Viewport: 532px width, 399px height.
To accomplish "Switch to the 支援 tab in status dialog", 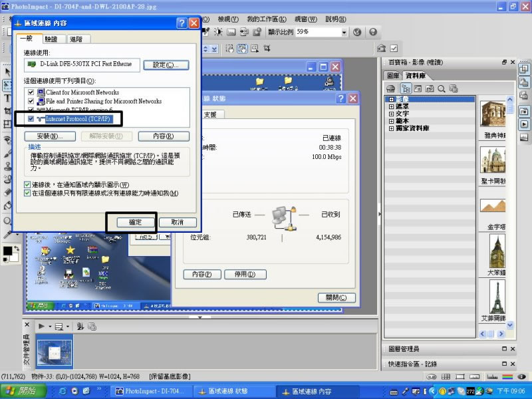I will (x=210, y=114).
